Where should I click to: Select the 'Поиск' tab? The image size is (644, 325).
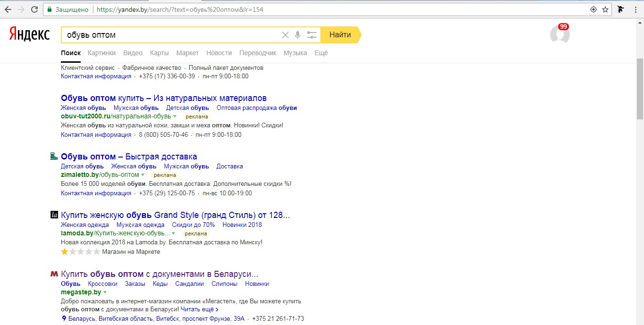71,53
